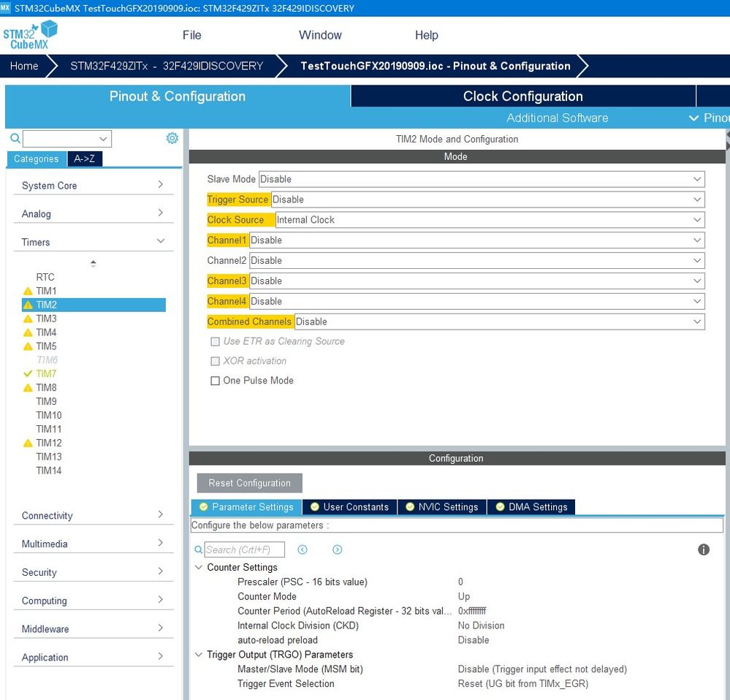Viewport: 730px width, 700px height.
Task: Open the User Constants tab
Action: (349, 507)
